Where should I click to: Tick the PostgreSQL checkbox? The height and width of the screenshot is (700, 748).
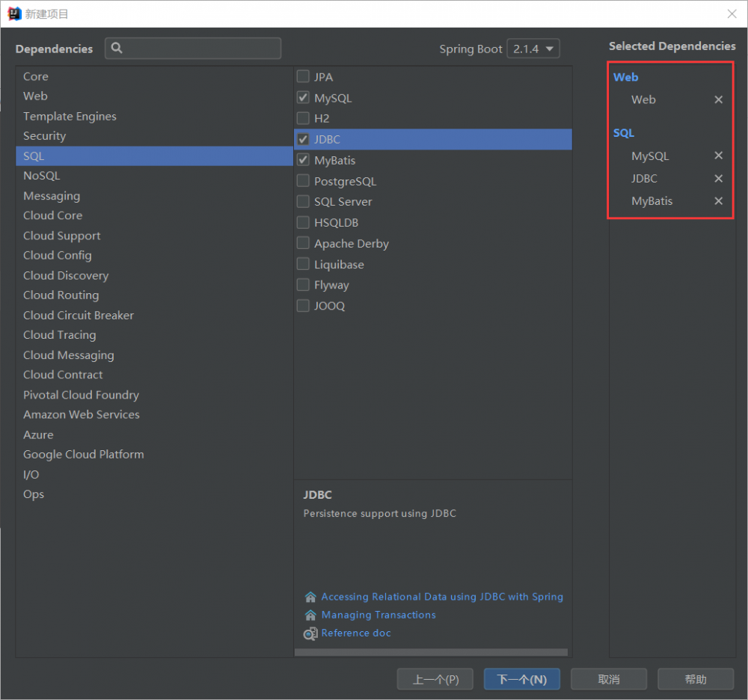[303, 180]
